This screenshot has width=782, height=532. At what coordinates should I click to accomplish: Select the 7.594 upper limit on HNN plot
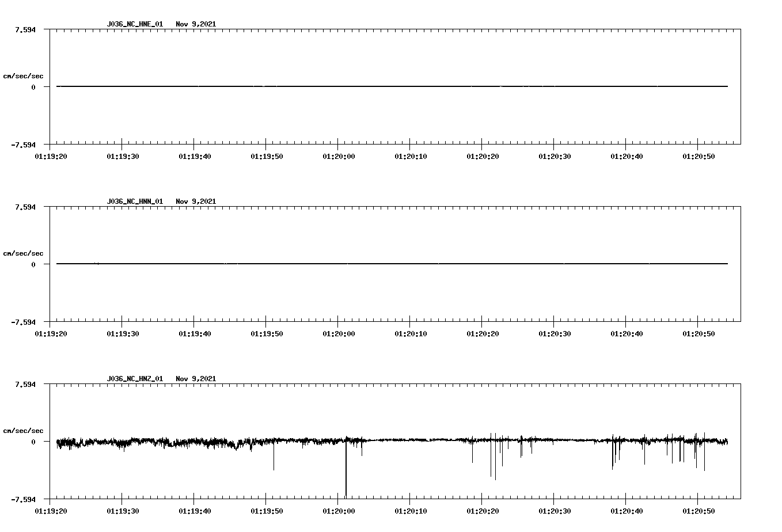coord(25,207)
